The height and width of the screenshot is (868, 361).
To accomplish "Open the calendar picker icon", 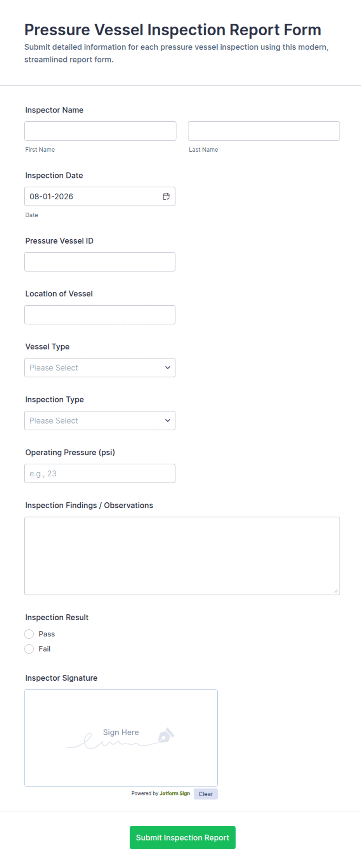I will pos(166,197).
